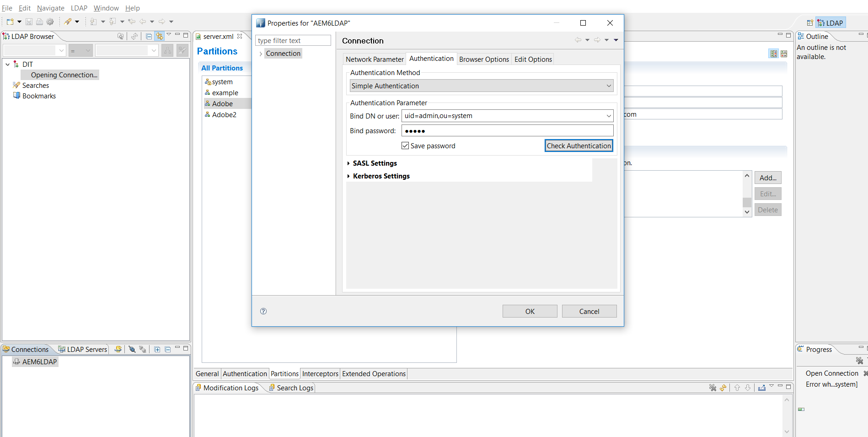The width and height of the screenshot is (868, 437).
Task: Close the selected connection in Connections view
Action: (x=142, y=349)
